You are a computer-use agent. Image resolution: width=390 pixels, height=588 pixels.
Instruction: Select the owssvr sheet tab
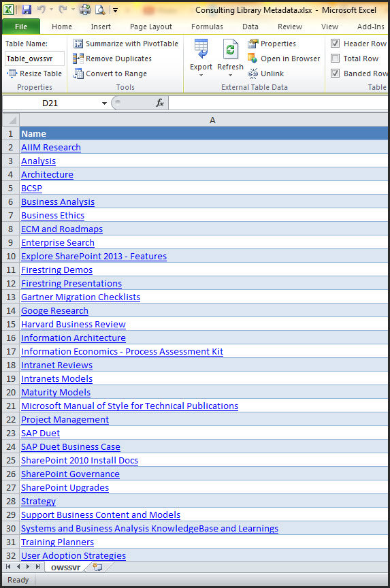click(x=65, y=568)
